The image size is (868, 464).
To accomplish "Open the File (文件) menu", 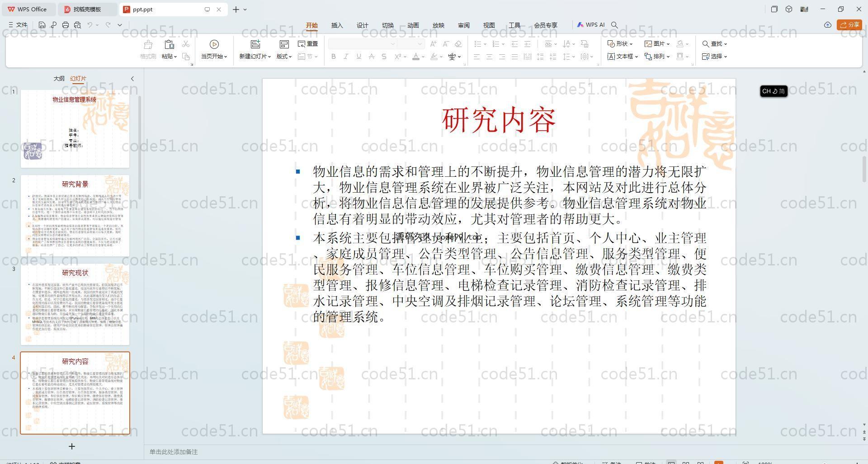I will coord(18,25).
